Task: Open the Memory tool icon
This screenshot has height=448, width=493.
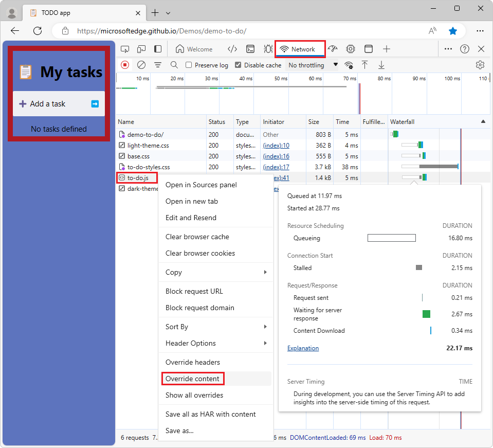Action: pyautogui.click(x=350, y=48)
